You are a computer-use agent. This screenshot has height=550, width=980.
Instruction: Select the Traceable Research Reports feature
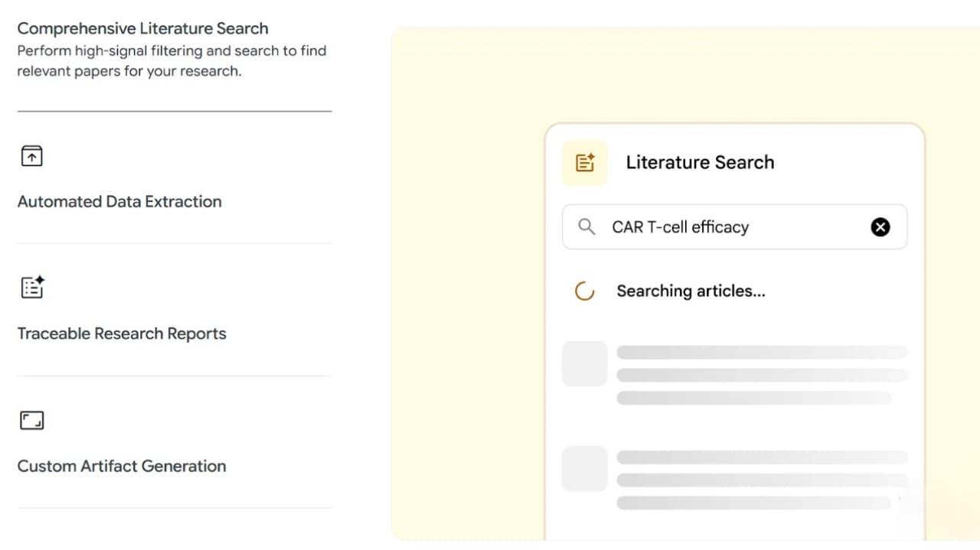[x=122, y=334]
